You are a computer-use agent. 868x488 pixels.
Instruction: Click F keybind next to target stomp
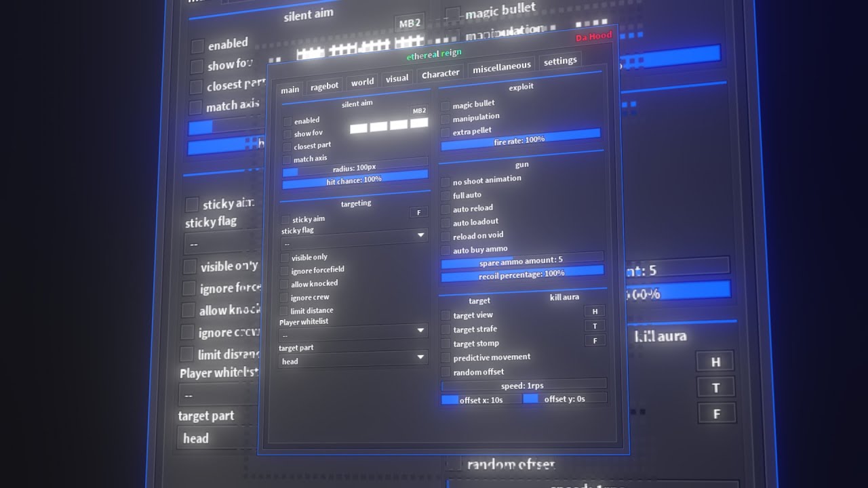[595, 340]
